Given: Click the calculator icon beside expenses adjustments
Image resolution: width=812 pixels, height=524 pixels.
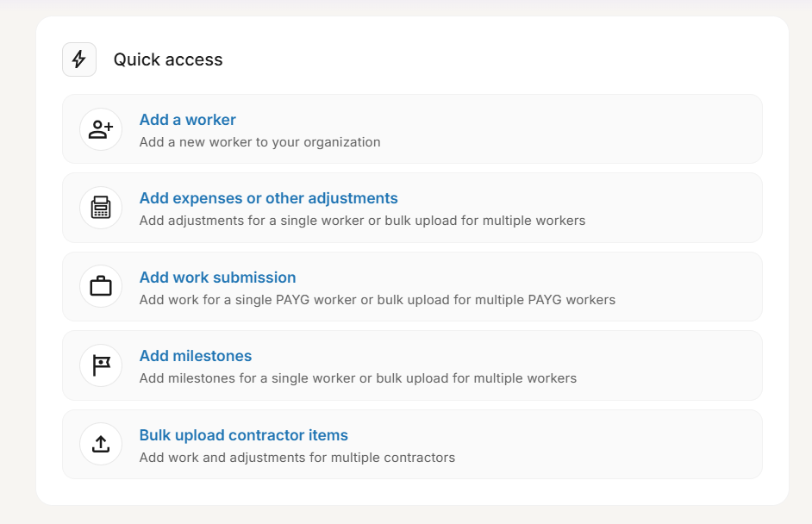Looking at the screenshot, I should coord(101,208).
